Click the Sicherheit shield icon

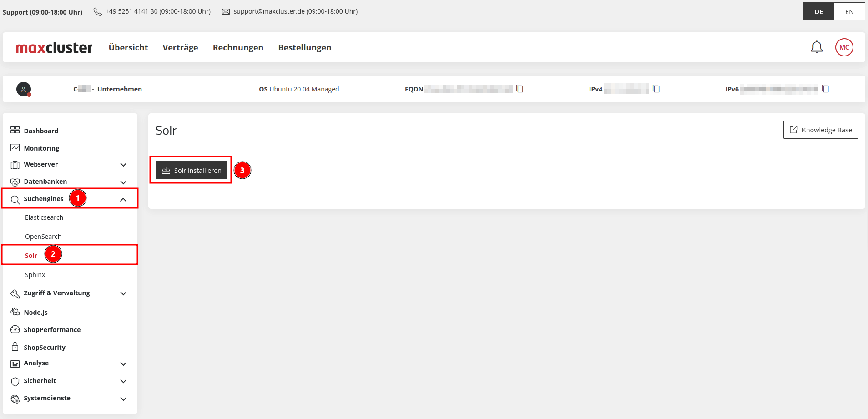15,381
